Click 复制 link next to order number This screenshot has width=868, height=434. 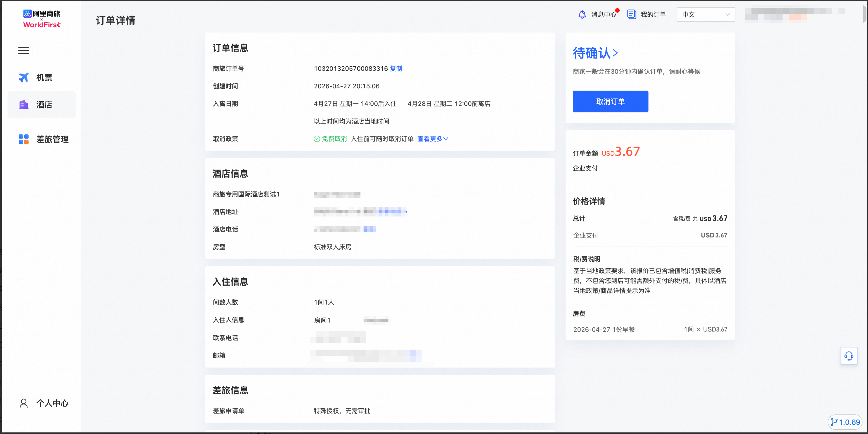(396, 68)
